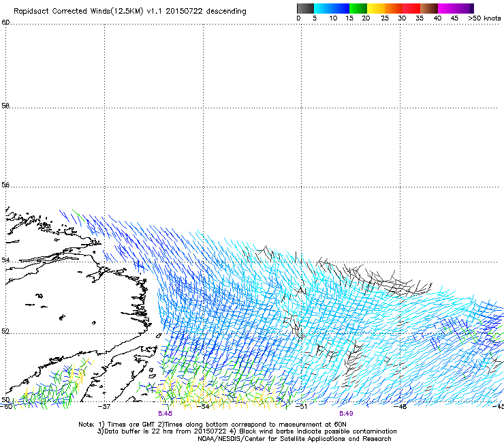Click the '5' label under the color bar
The width and height of the screenshot is (504, 443).
tap(315, 18)
